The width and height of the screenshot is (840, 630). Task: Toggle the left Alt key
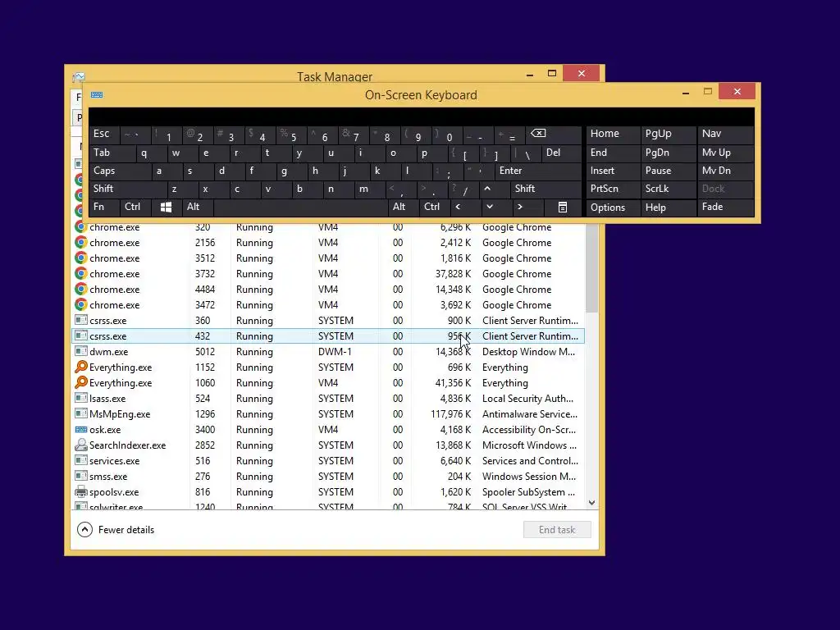click(x=198, y=207)
